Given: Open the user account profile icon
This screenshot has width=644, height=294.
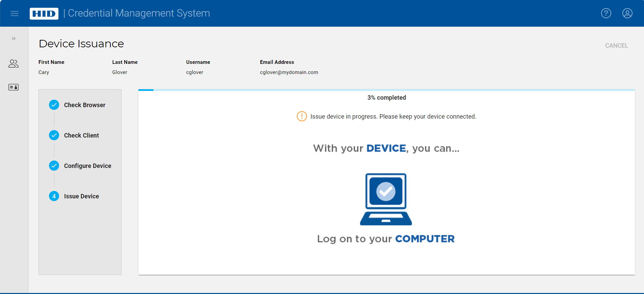Looking at the screenshot, I should pos(627,14).
